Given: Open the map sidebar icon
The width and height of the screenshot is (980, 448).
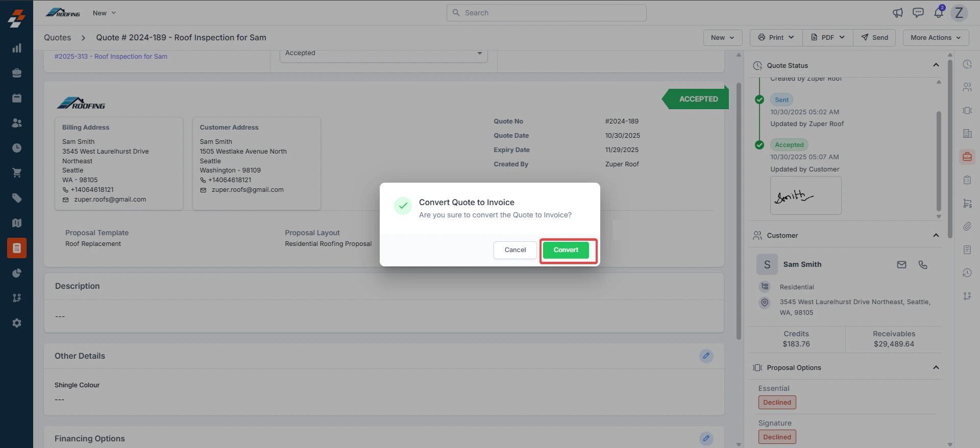Looking at the screenshot, I should coord(17,223).
